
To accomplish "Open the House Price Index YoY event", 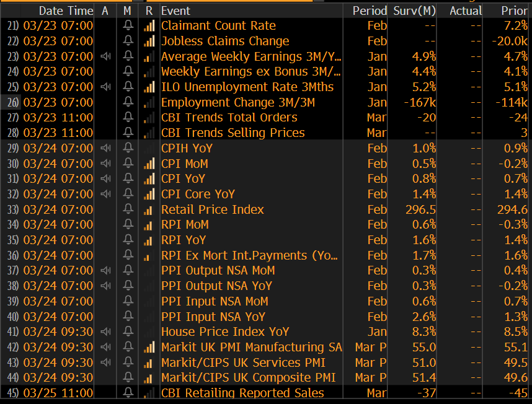I will pyautogui.click(x=225, y=332).
